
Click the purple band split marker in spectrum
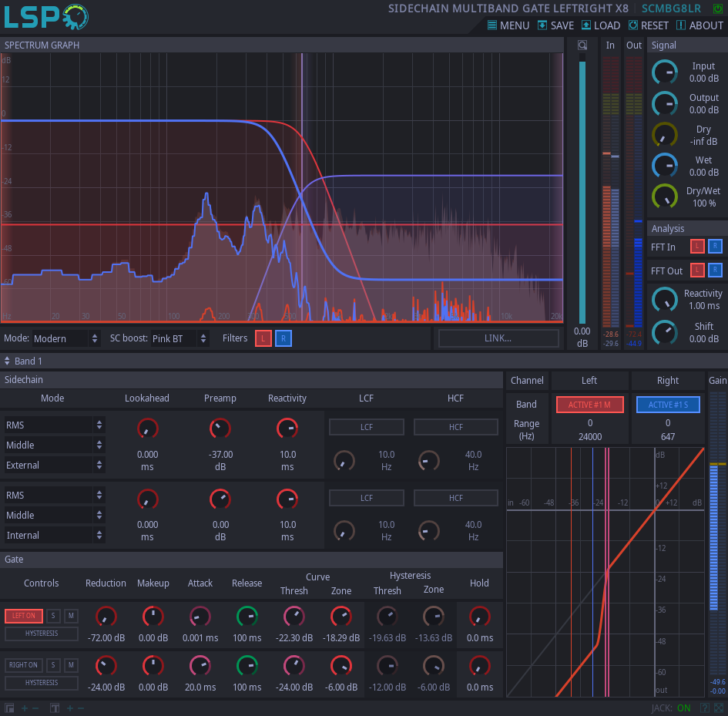coord(302,187)
